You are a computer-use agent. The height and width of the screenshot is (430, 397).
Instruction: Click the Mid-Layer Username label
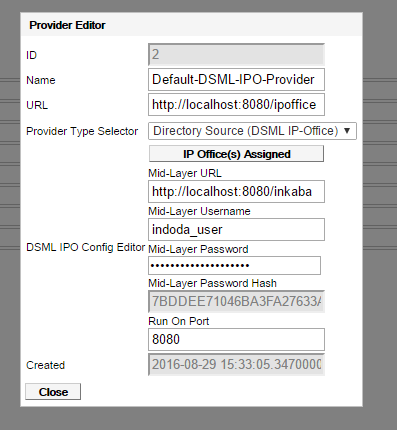199,211
